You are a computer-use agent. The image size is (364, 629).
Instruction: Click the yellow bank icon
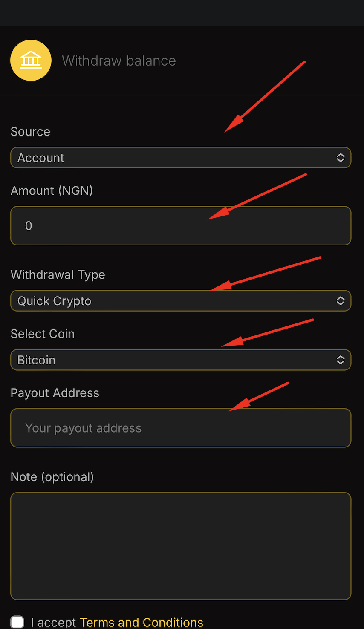(31, 61)
